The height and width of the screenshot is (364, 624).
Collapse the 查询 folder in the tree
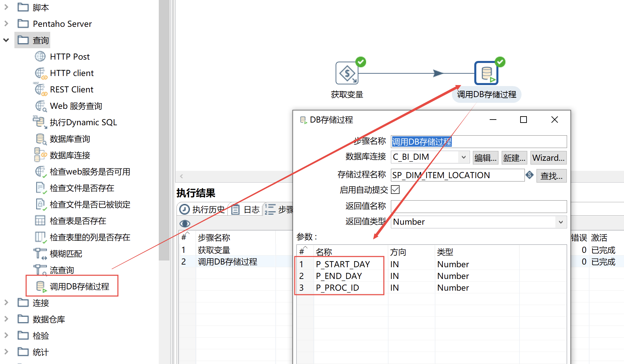tap(6, 40)
